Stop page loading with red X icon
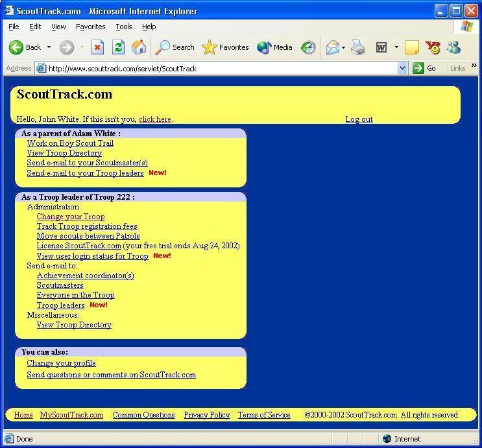The height and width of the screenshot is (448, 482). click(97, 47)
